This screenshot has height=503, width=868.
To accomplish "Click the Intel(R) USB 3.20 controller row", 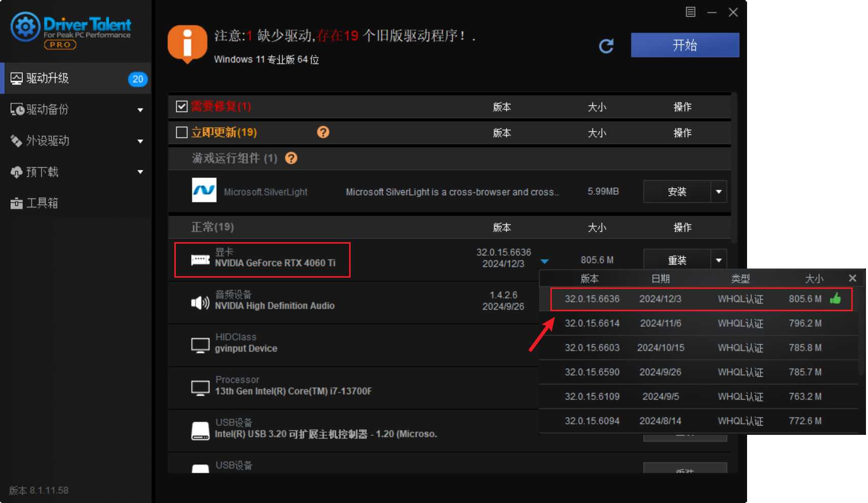I will 354,431.
